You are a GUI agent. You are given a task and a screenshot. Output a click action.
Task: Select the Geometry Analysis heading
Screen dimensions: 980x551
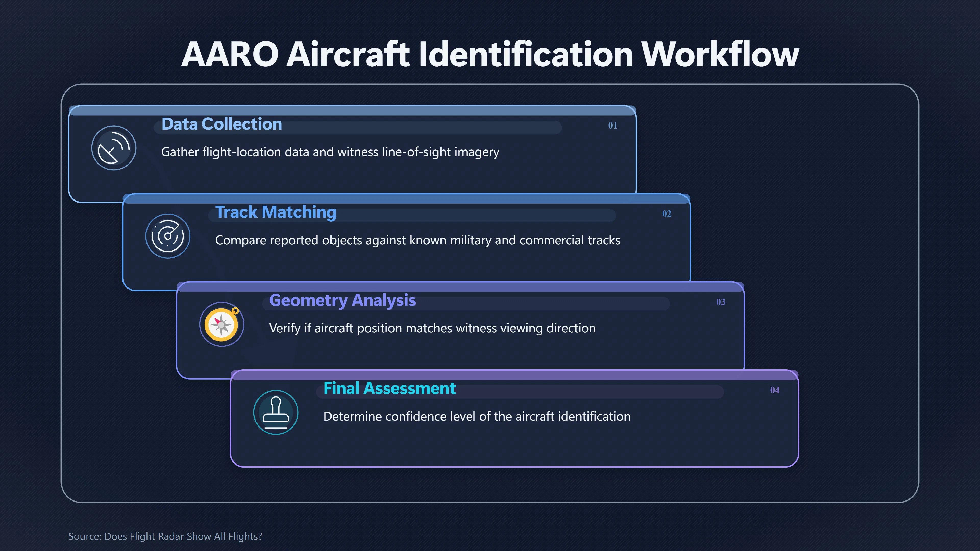pos(342,300)
